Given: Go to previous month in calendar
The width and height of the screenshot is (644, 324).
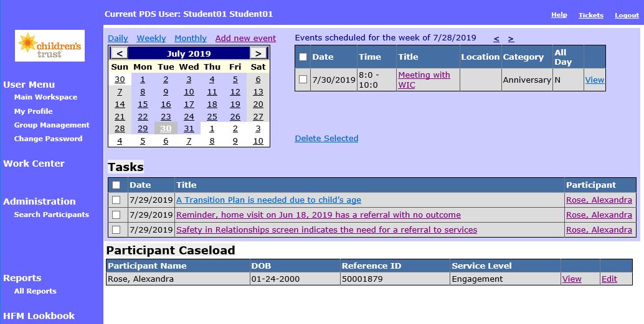Looking at the screenshot, I should (x=120, y=53).
